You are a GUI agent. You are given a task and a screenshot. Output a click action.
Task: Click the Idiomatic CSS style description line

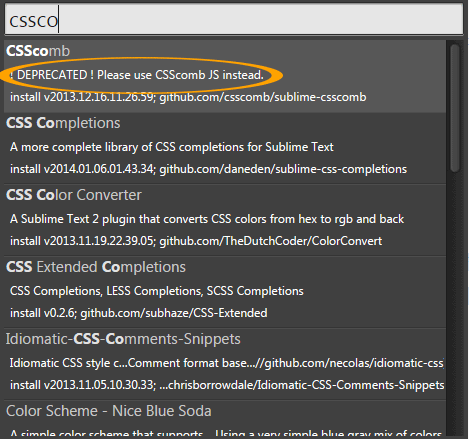tap(227, 363)
